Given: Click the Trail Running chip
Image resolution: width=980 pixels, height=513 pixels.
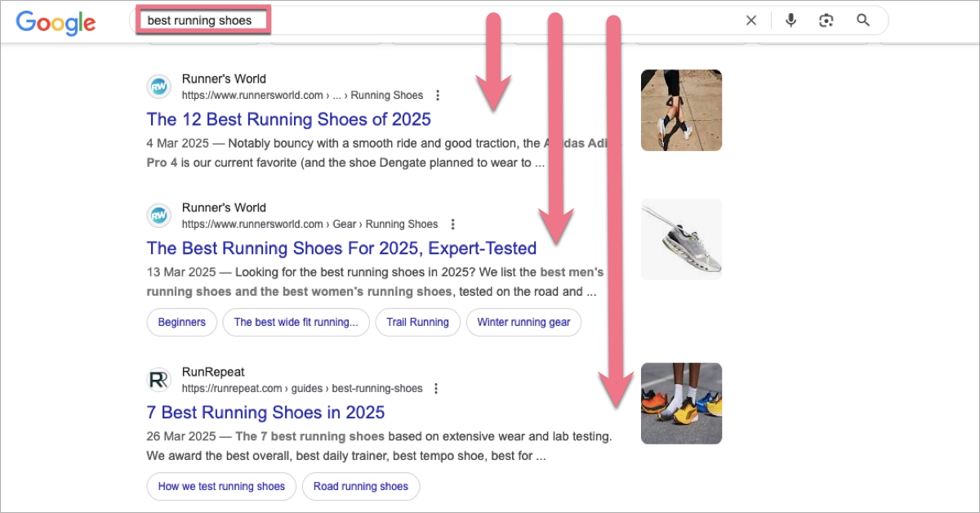Looking at the screenshot, I should [x=417, y=322].
